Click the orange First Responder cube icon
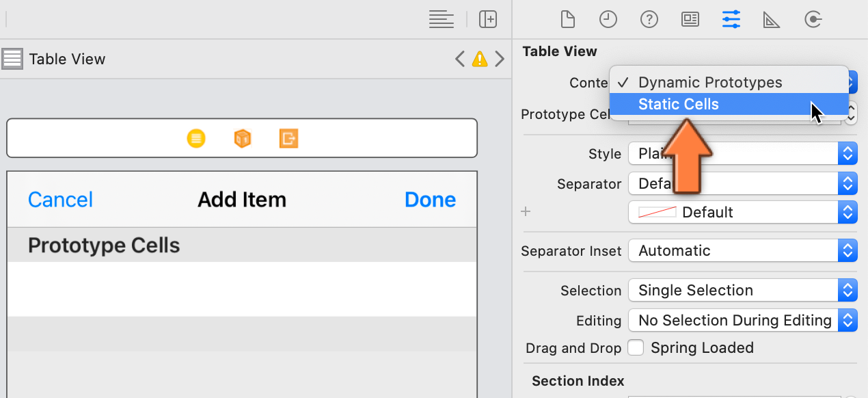Screen dimensions: 868x398 click(243, 139)
